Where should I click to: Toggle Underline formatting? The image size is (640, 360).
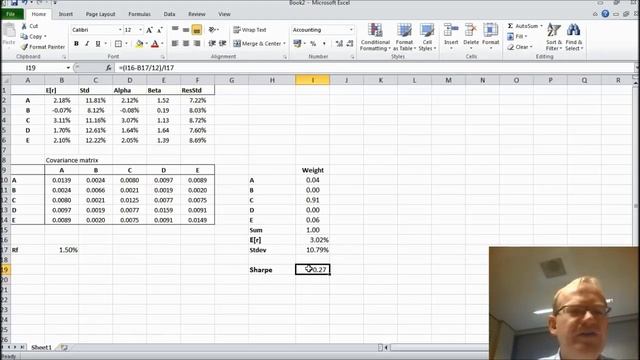(x=98, y=44)
